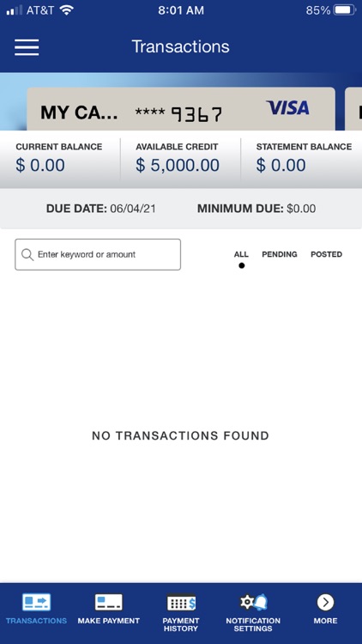Screen dimensions: 362x644
Task: Show only POSTED transactions
Action: tap(326, 254)
